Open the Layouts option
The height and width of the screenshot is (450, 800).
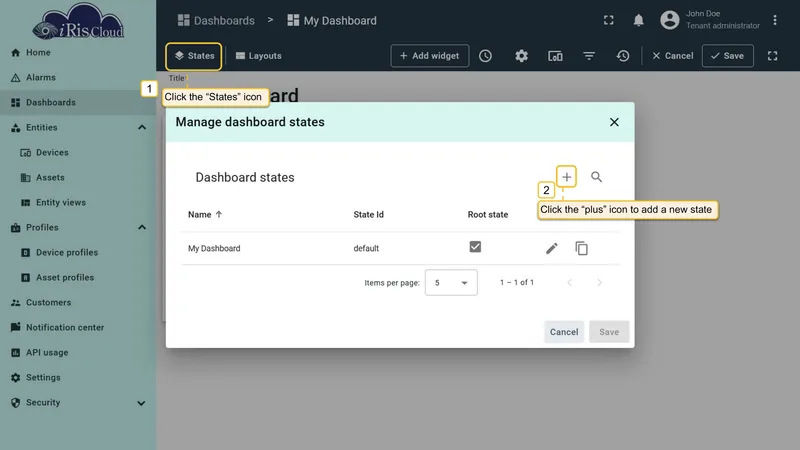[x=259, y=56]
